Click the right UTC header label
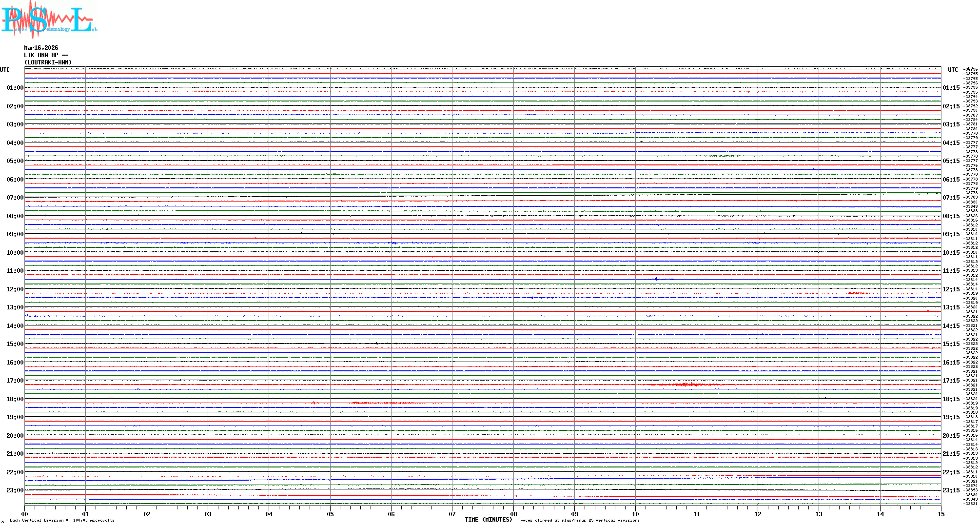 953,70
